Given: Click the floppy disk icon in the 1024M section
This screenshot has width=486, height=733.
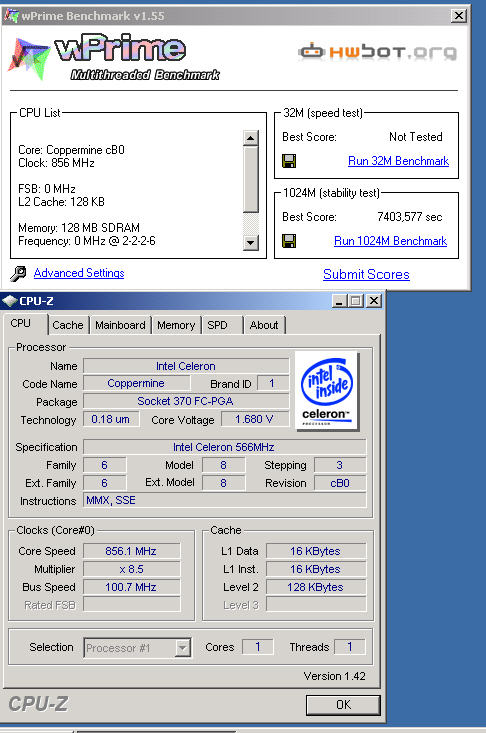Looking at the screenshot, I should click(289, 241).
